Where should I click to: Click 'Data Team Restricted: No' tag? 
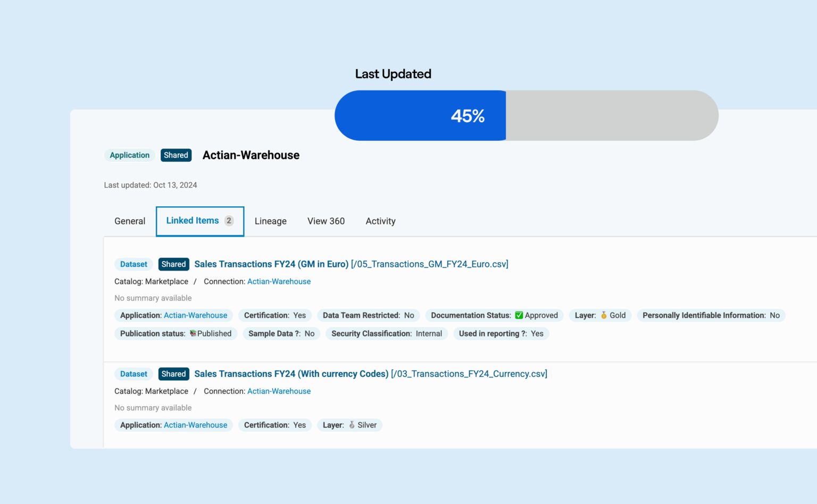click(369, 315)
